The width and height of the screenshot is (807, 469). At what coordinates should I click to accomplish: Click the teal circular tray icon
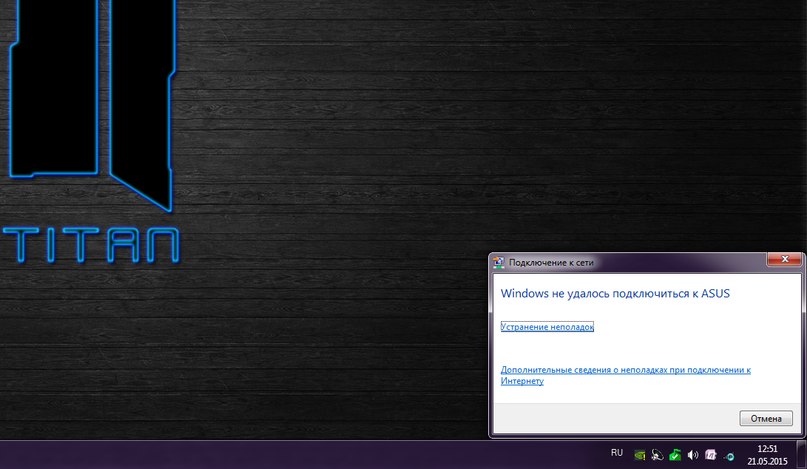pyautogui.click(x=729, y=456)
